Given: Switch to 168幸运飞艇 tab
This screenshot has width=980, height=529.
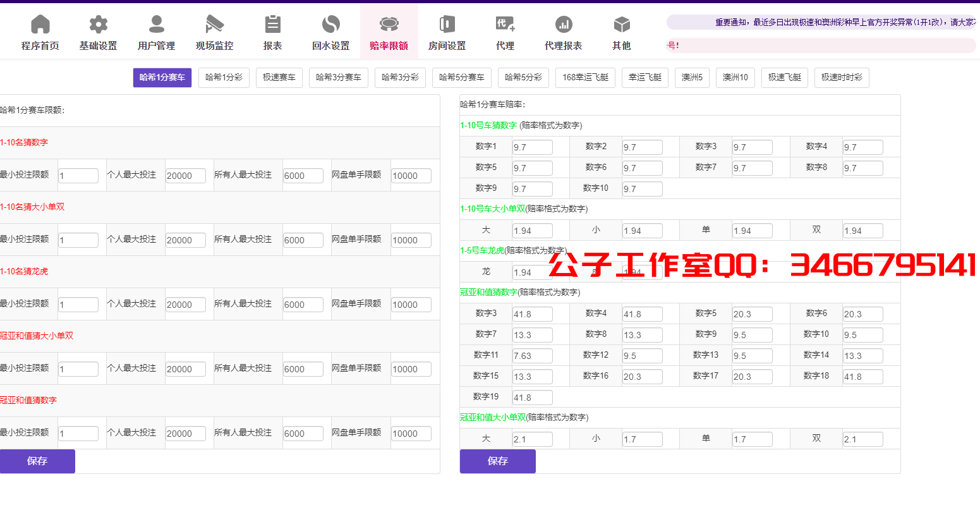Looking at the screenshot, I should [586, 77].
